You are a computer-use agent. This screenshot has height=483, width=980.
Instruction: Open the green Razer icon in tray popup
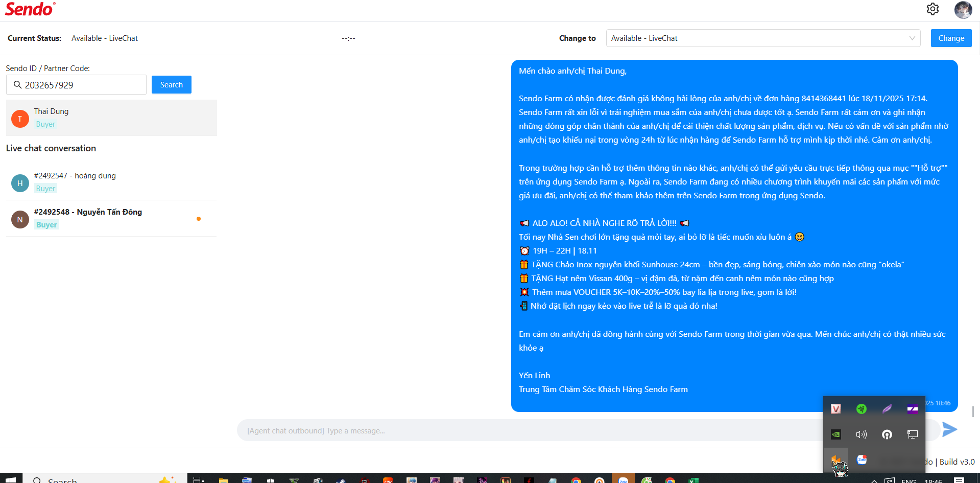tap(862, 408)
